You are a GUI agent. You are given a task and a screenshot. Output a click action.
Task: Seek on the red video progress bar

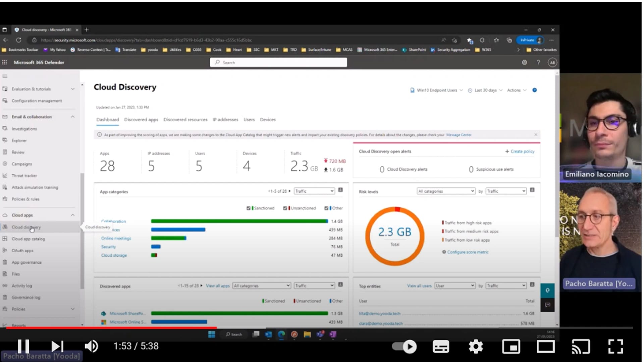[x=111, y=328]
